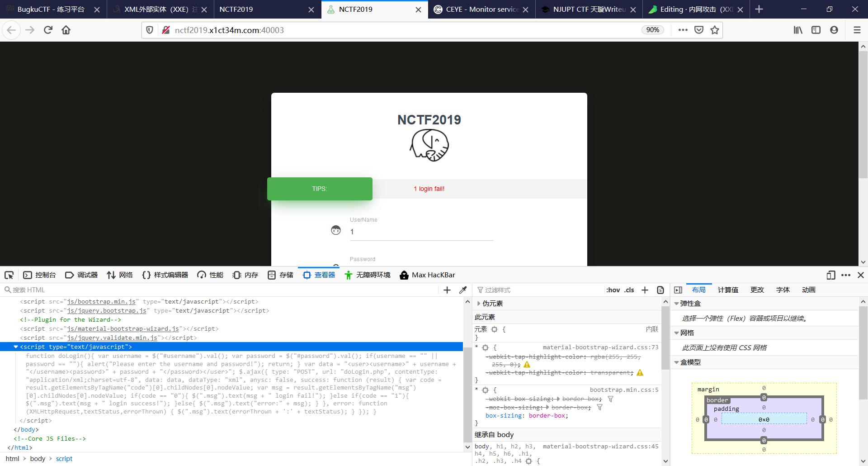This screenshot has height=466, width=868.
Task: Focus the UserName input field
Action: point(421,232)
